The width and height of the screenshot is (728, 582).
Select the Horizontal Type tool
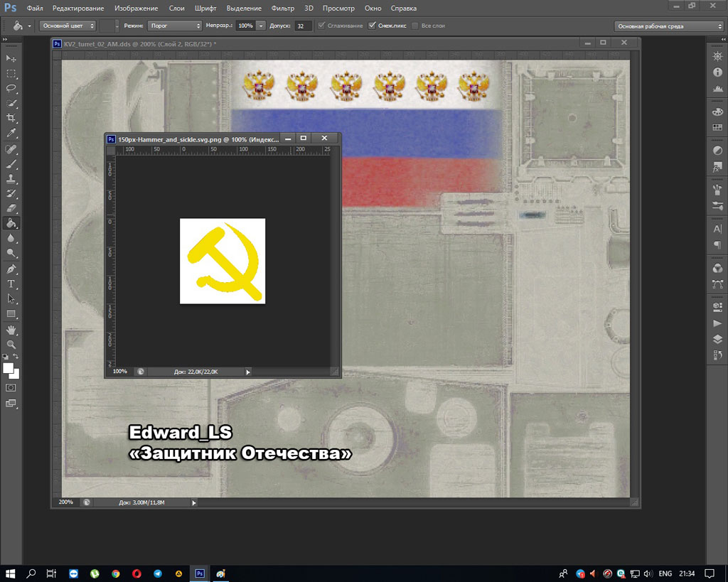11,284
